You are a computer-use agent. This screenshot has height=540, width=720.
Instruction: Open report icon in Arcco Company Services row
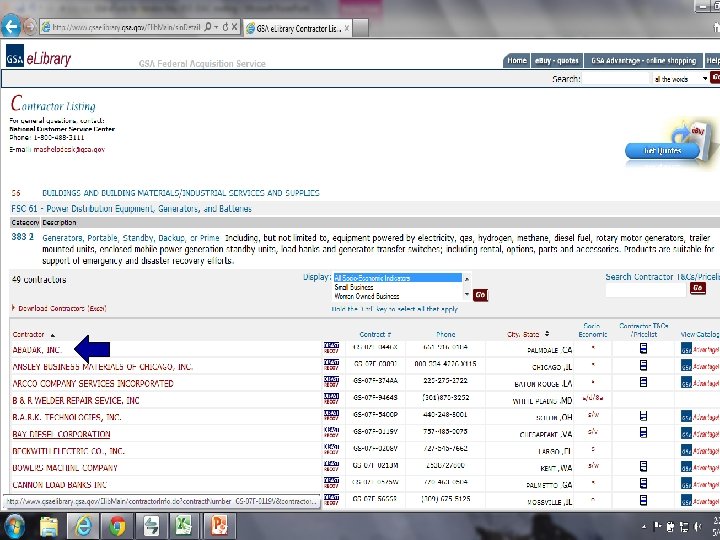coord(331,382)
